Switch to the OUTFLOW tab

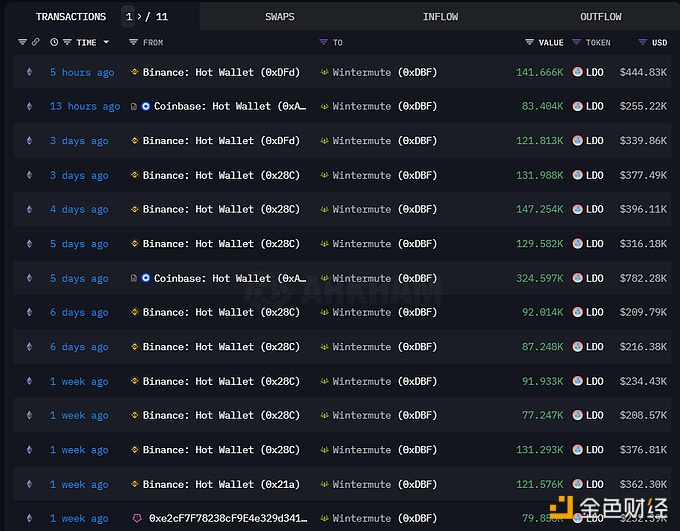601,17
